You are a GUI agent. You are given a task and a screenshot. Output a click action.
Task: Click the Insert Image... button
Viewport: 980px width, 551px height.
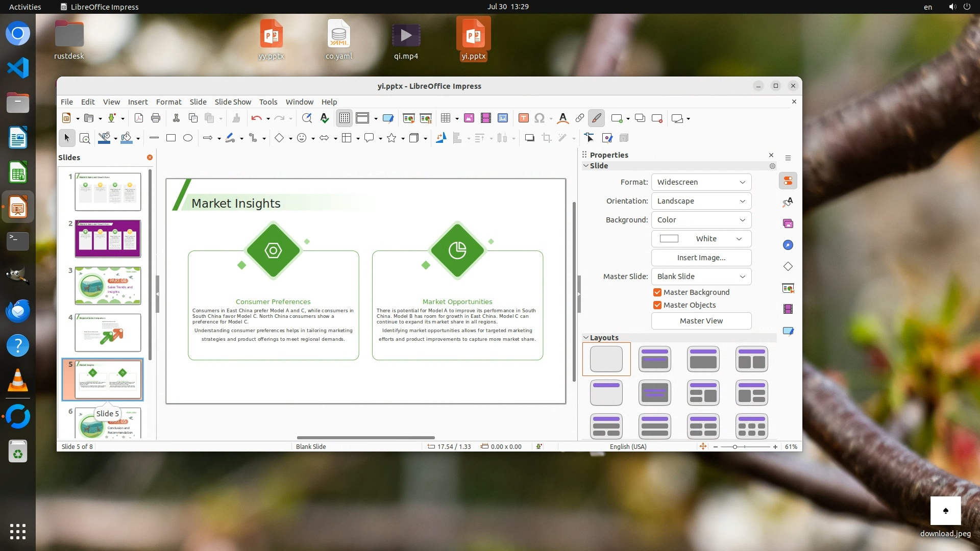[x=701, y=258]
